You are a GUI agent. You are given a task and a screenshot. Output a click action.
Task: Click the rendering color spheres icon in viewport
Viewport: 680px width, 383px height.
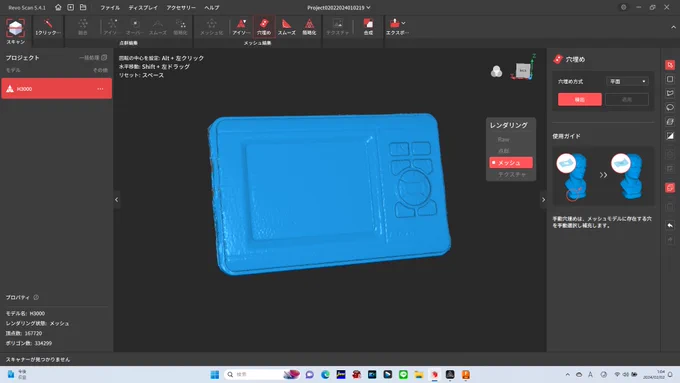tap(496, 72)
